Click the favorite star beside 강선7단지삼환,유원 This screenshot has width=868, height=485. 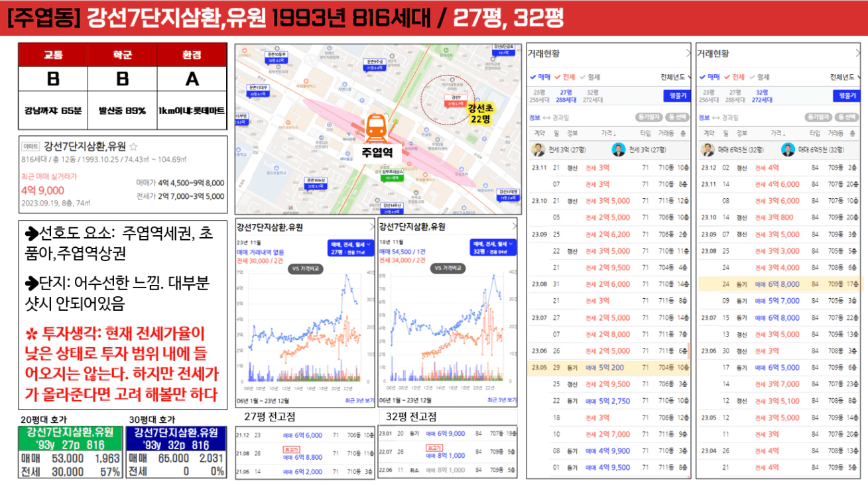pos(133,146)
